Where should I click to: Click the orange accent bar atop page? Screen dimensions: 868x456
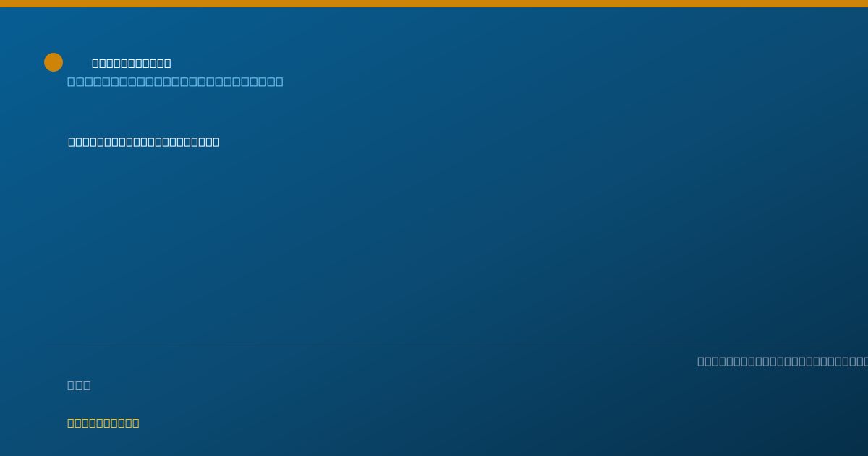pyautogui.click(x=434, y=4)
